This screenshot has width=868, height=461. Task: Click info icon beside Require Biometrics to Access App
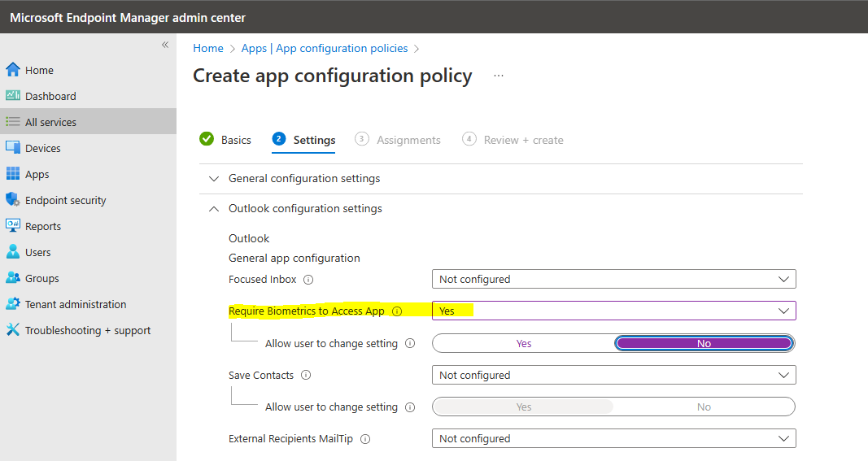pyautogui.click(x=397, y=311)
